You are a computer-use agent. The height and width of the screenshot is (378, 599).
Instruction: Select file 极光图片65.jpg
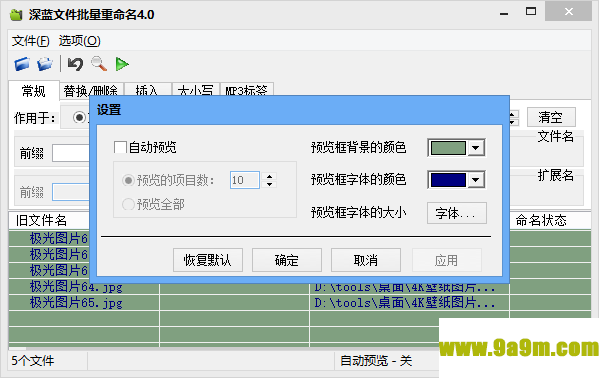point(76,303)
